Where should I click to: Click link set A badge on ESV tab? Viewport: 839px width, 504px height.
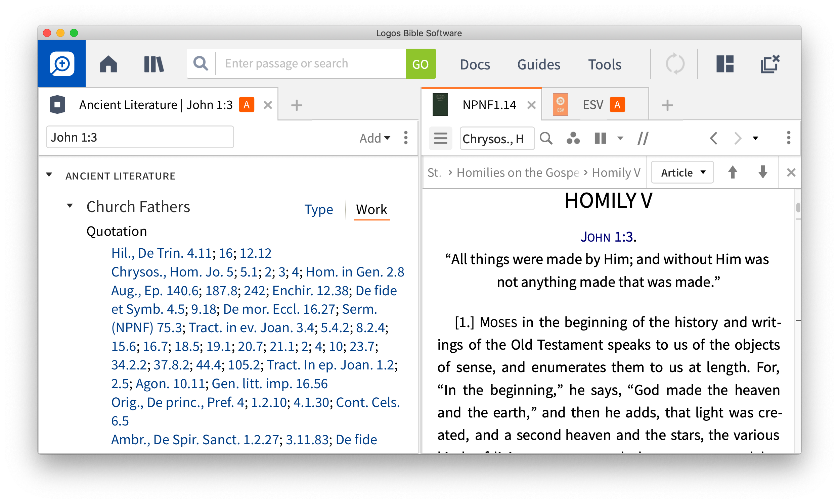pyautogui.click(x=617, y=105)
